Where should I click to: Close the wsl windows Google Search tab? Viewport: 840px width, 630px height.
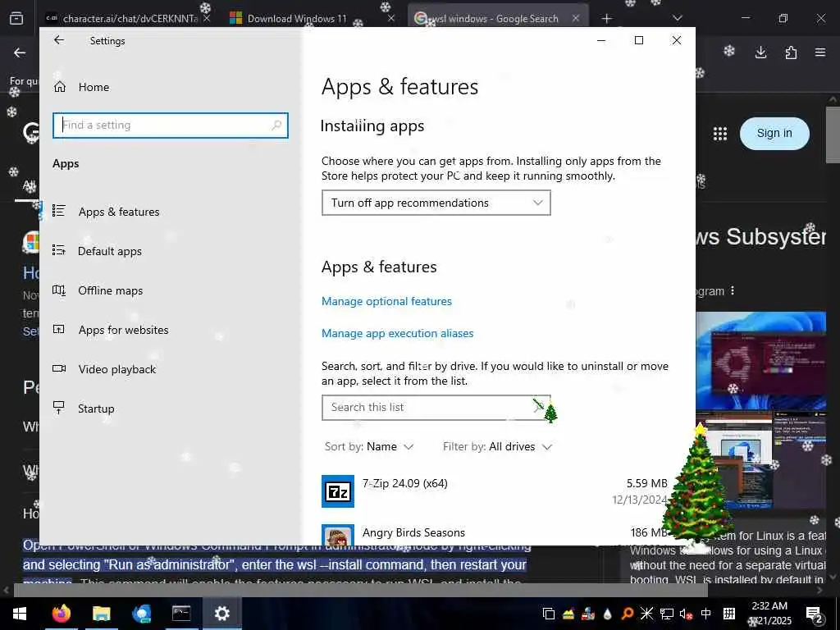[575, 18]
